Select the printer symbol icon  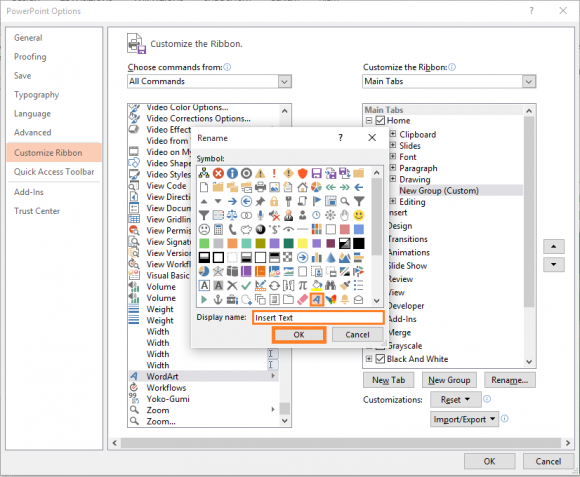pyautogui.click(x=260, y=187)
